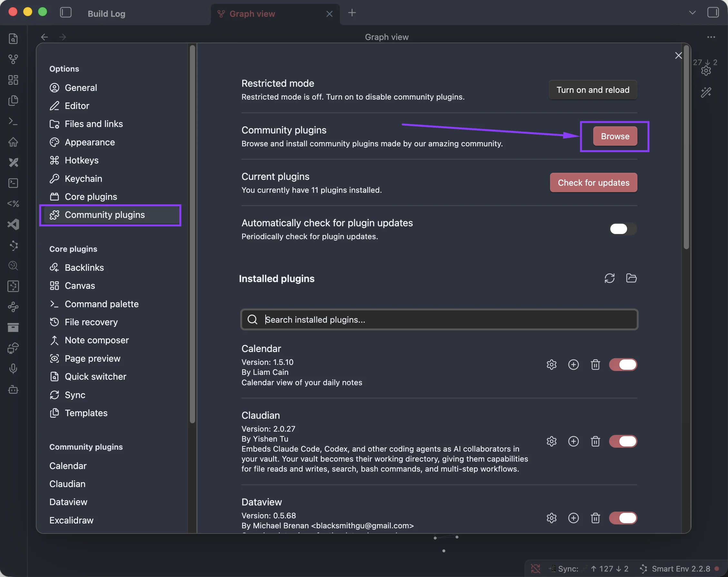Screen dimensions: 728x577
Task: Navigate back arrow in Graph view
Action: [44, 37]
